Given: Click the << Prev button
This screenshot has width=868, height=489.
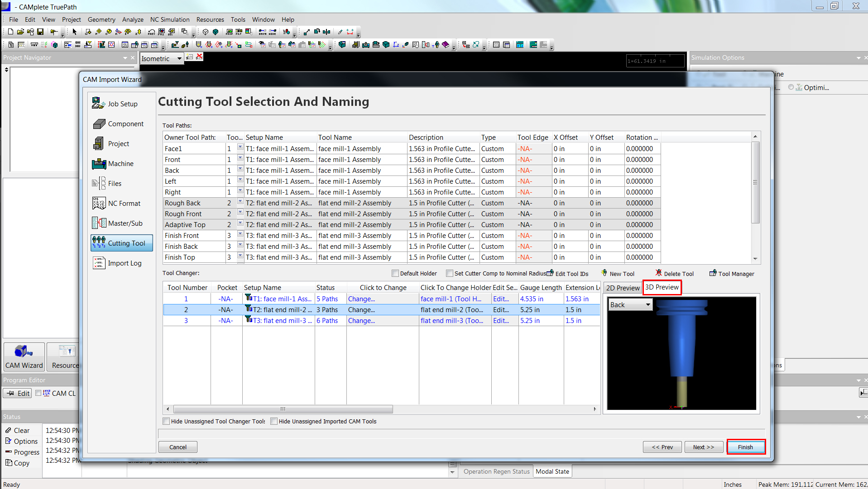Looking at the screenshot, I should [x=662, y=447].
